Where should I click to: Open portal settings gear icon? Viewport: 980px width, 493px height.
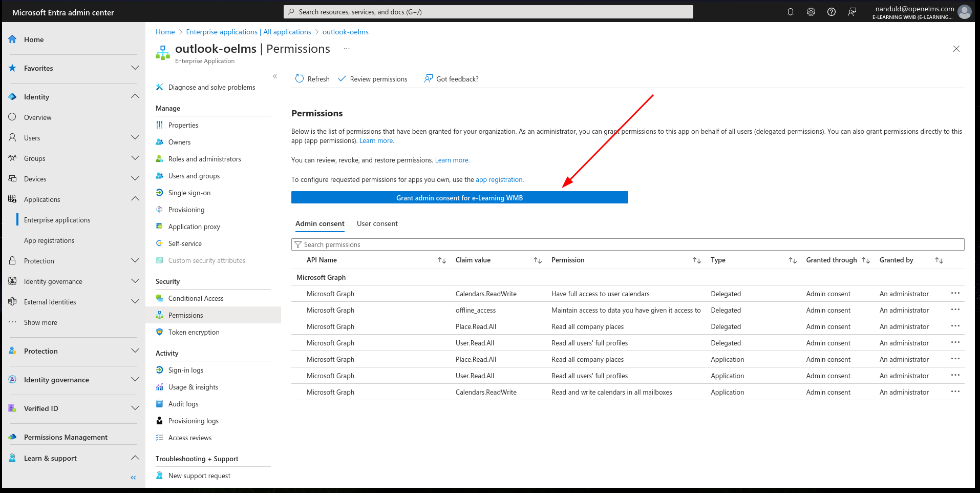[811, 12]
